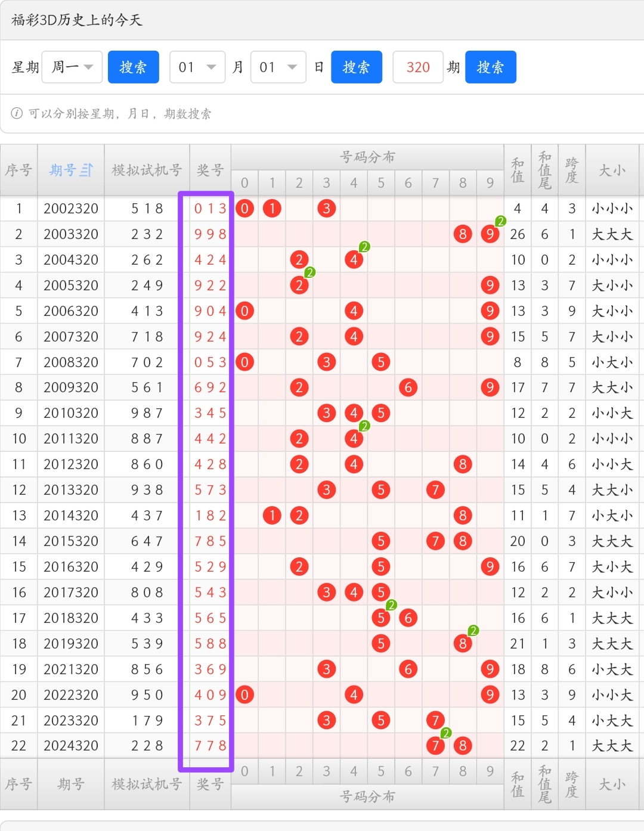The height and width of the screenshot is (831, 644).
Task: Click winning number 778 in last row
Action: point(210,746)
